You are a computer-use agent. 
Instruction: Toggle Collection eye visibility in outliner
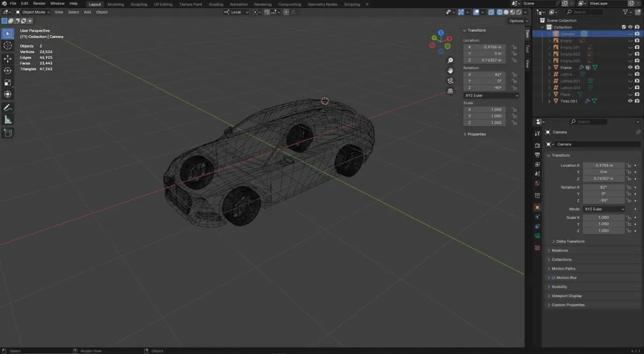pyautogui.click(x=631, y=27)
